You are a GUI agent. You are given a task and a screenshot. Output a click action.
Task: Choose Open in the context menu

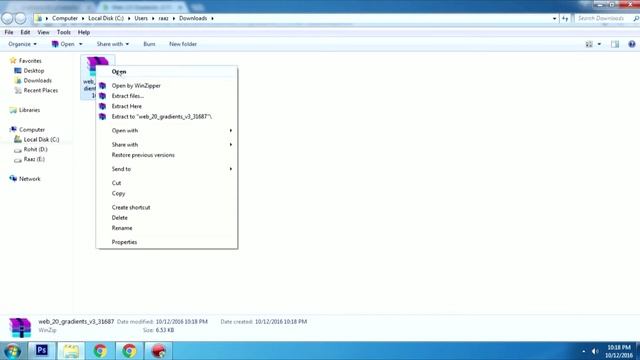(167, 72)
